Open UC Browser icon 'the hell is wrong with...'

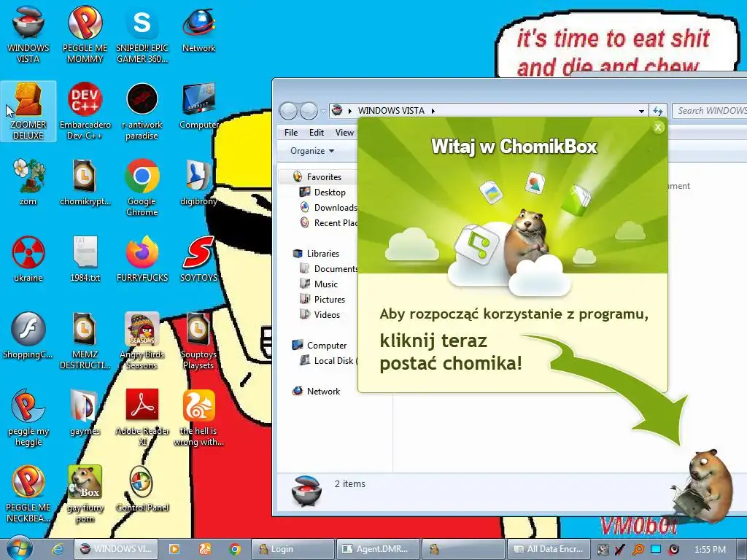point(198,418)
